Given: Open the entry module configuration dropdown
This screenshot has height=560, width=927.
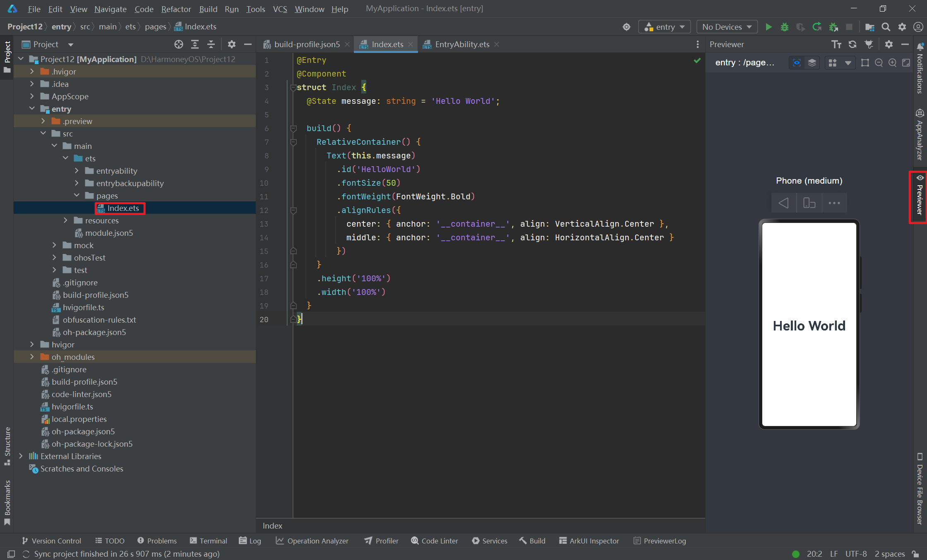Looking at the screenshot, I should coord(665,27).
